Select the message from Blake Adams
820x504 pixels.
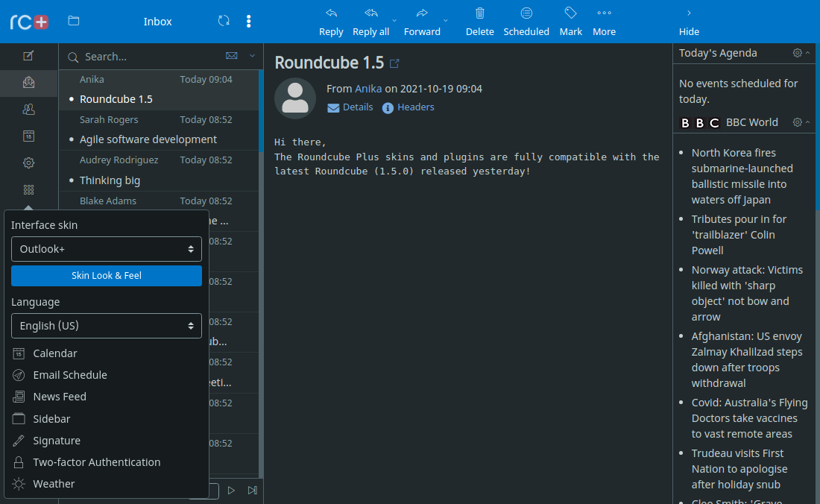tap(159, 201)
